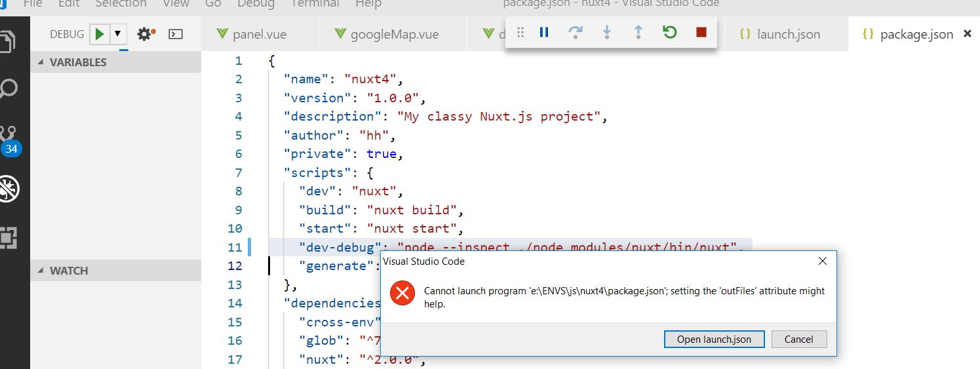Click the "scripts" key on line 7

[313, 172]
